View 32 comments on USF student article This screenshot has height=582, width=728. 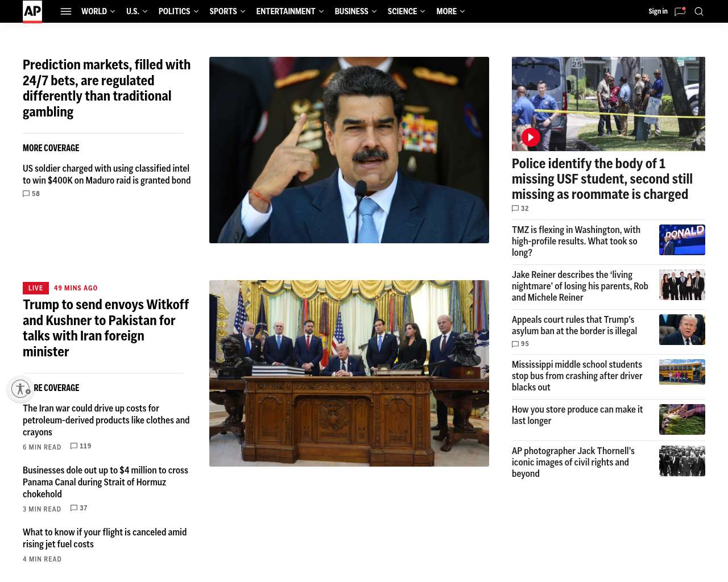point(520,209)
